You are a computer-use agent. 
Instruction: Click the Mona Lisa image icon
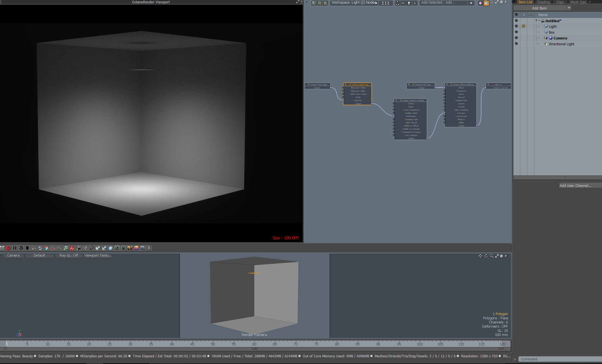click(130, 248)
